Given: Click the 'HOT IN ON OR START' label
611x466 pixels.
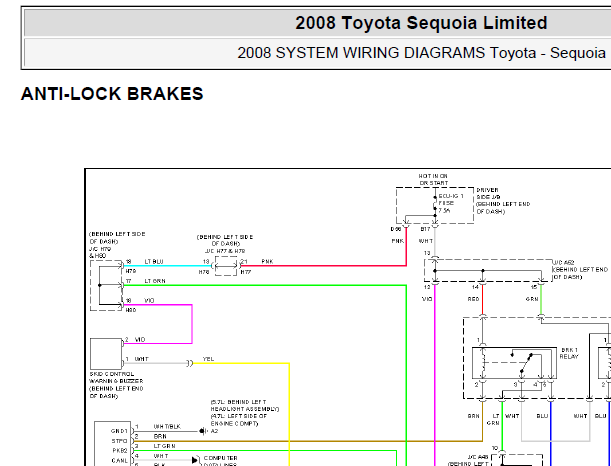Looking at the screenshot, I should [x=433, y=180].
